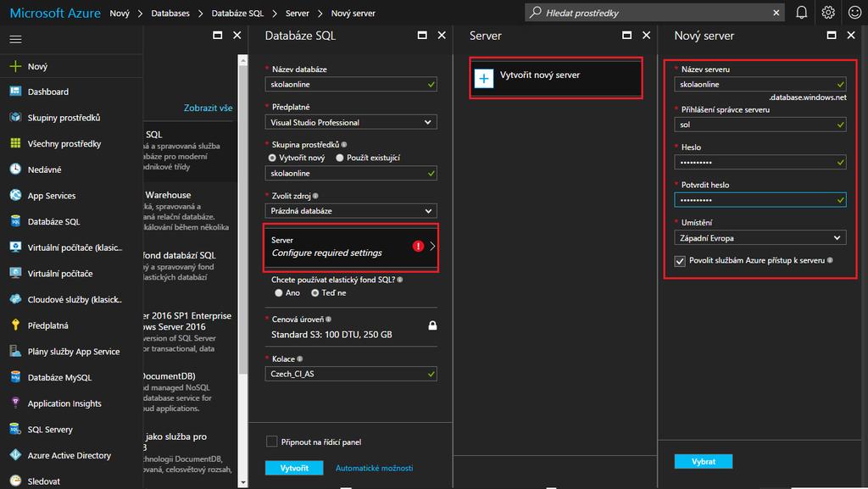868x489 pixels.
Task: Open Nedávné clock icon
Action: 15,169
